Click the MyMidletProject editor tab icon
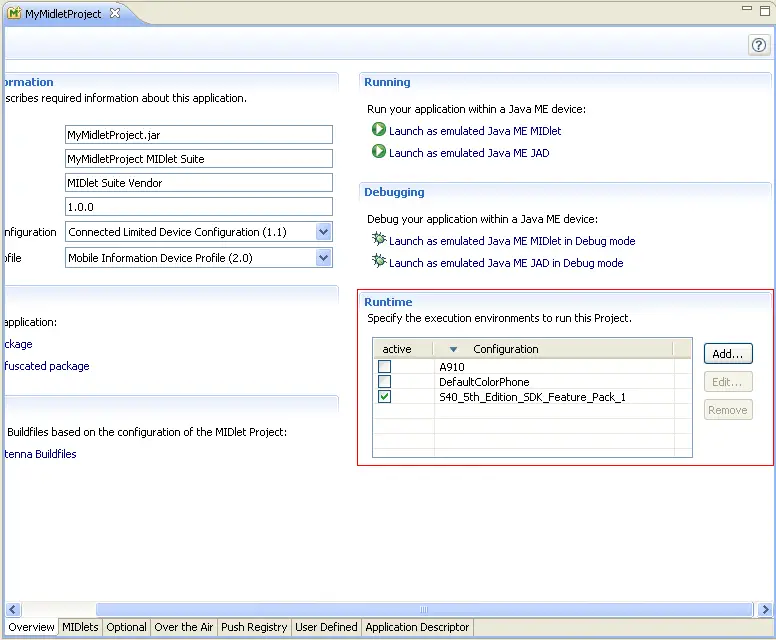This screenshot has width=776, height=640. (x=15, y=14)
